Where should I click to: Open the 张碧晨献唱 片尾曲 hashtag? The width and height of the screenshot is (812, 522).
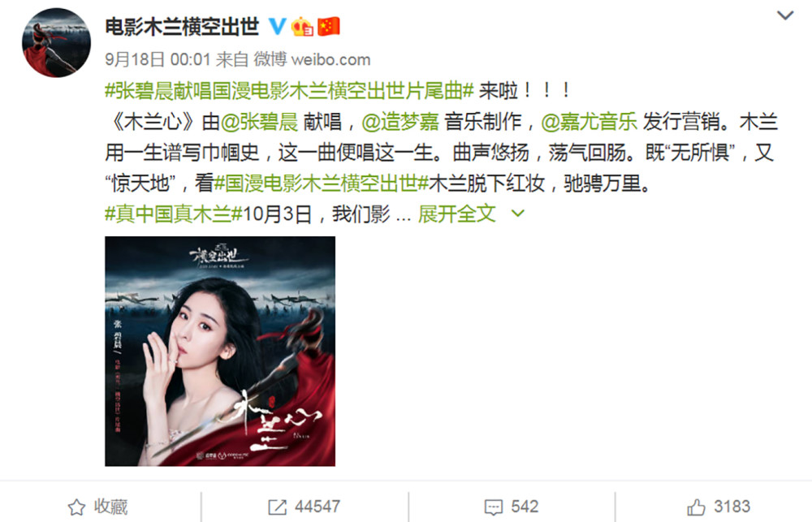point(290,91)
